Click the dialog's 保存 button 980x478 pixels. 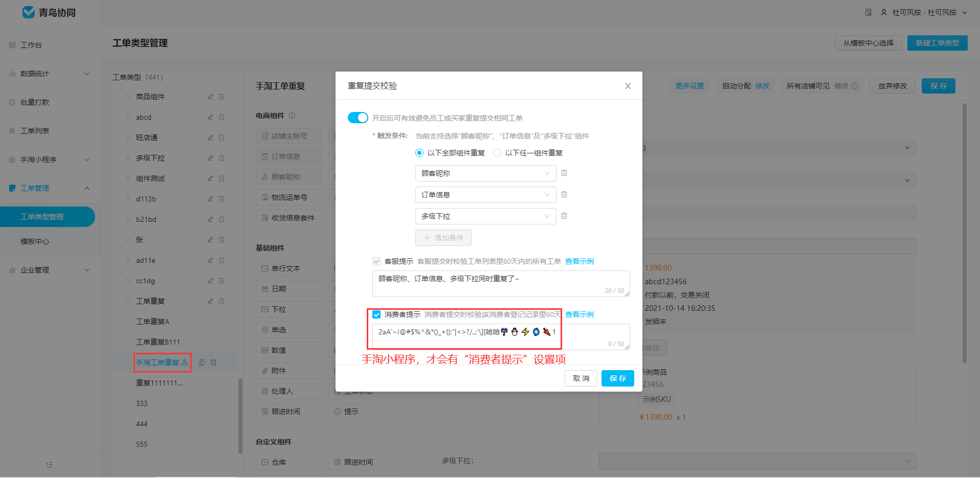[618, 378]
